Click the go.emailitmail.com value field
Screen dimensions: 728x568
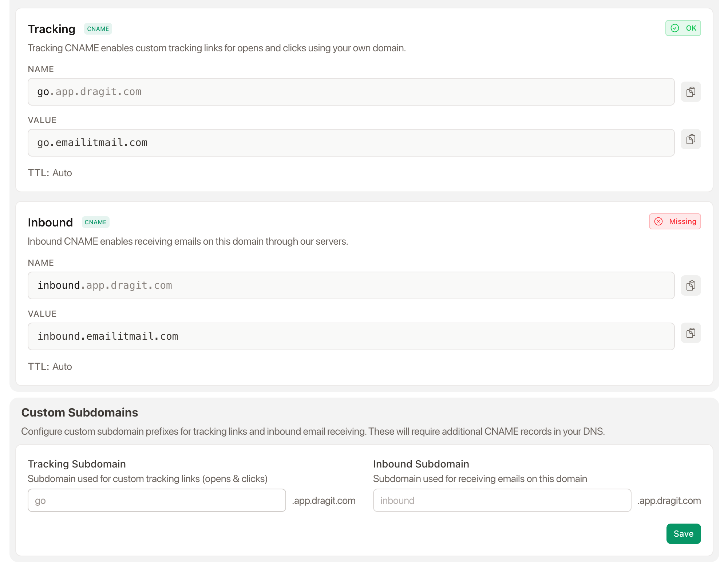[x=351, y=143]
